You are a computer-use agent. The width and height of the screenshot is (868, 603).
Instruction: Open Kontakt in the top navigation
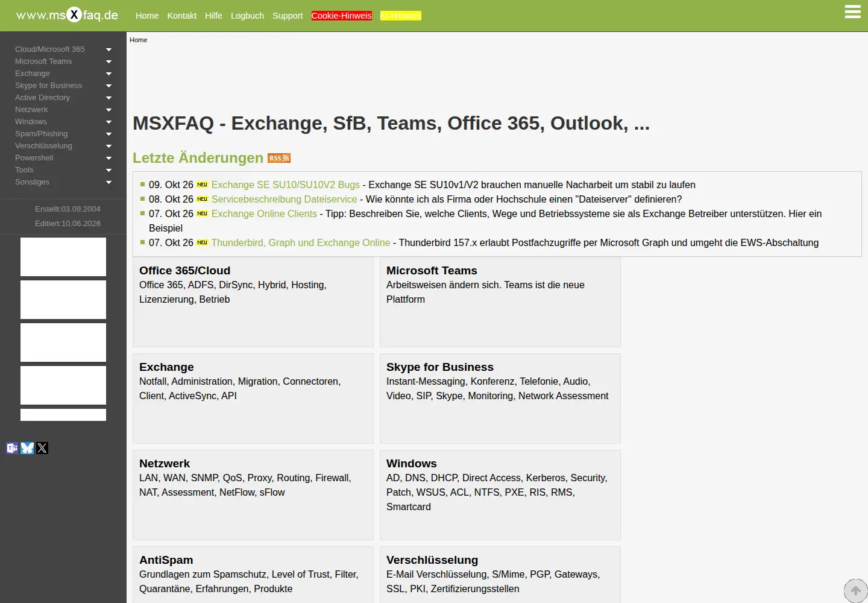pos(182,16)
